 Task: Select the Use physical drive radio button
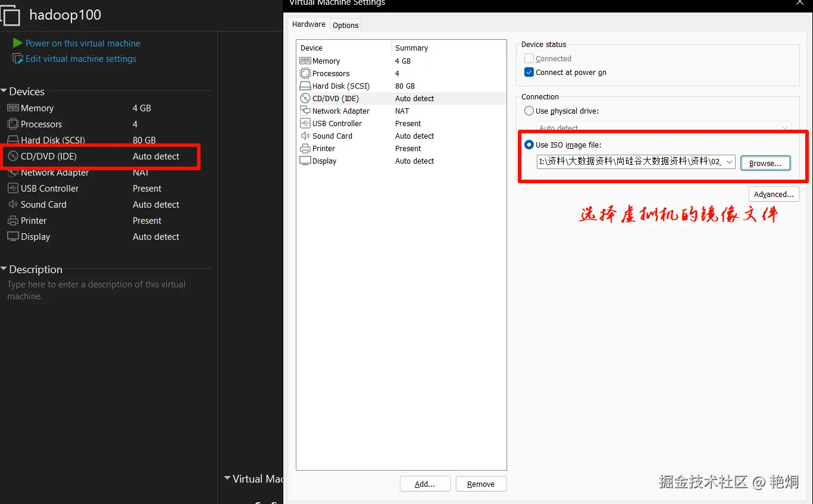(x=529, y=111)
